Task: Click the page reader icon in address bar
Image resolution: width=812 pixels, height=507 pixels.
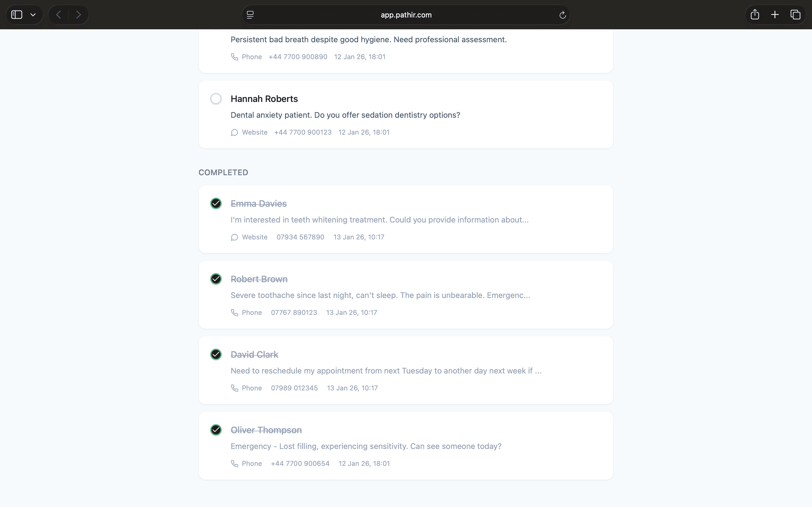Action: click(250, 15)
